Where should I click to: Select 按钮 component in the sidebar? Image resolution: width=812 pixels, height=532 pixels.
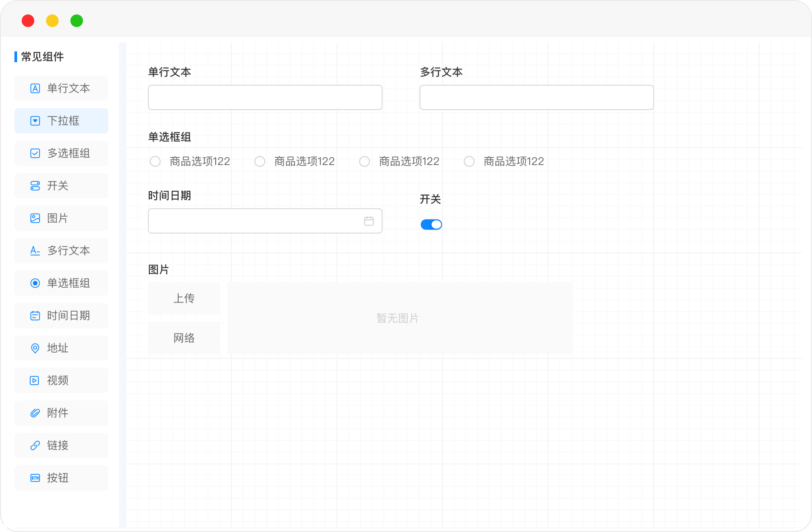(61, 478)
